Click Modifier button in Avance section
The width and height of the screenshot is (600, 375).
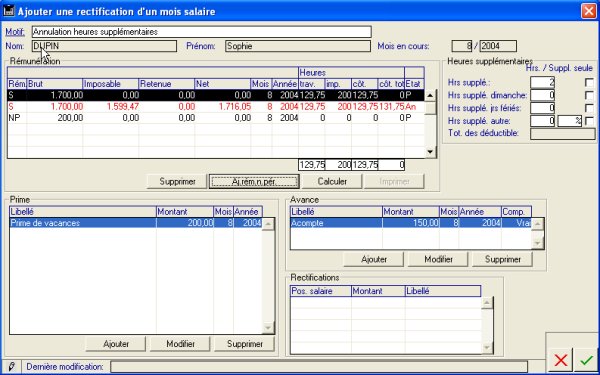[x=438, y=259]
